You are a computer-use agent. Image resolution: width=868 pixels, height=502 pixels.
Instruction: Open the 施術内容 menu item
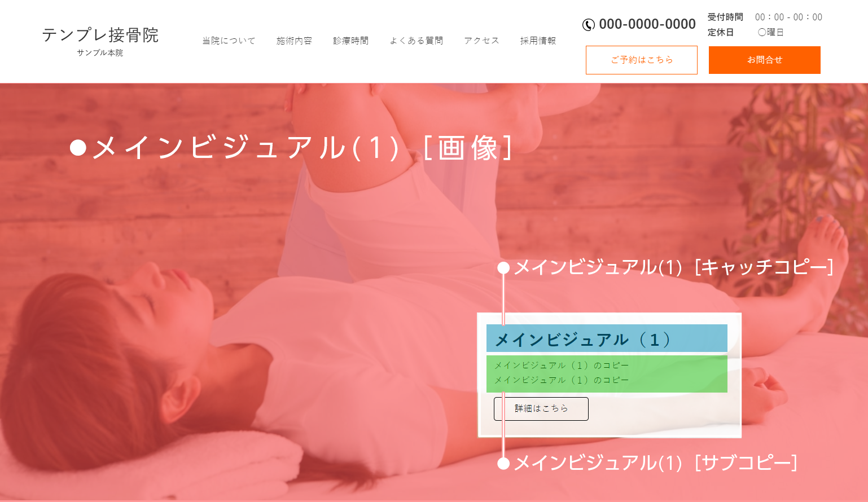[x=294, y=41]
